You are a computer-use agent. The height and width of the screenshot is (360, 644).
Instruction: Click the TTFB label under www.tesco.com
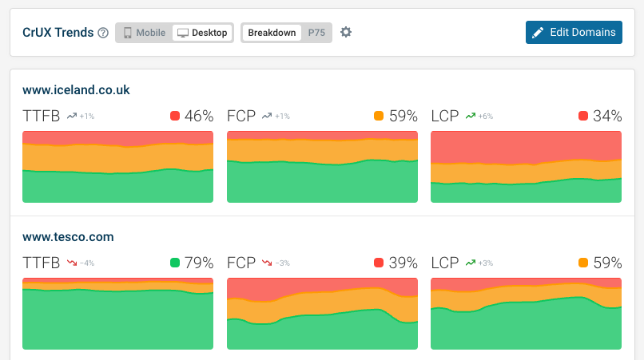41,263
